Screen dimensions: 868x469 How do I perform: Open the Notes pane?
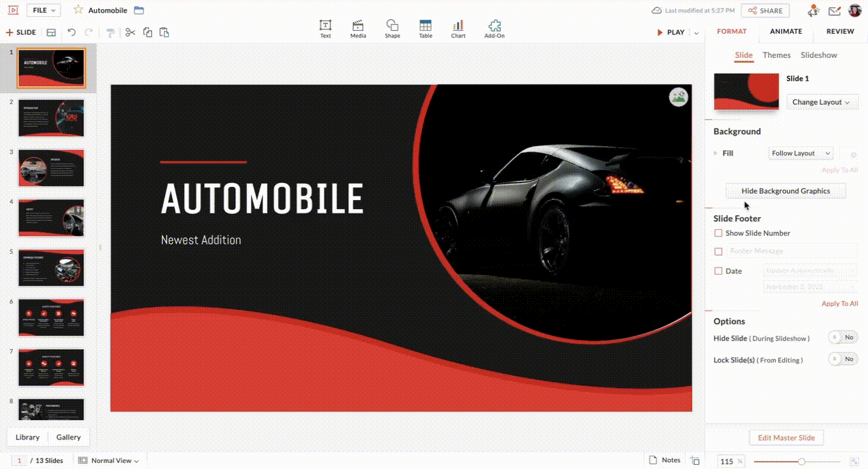pos(664,460)
